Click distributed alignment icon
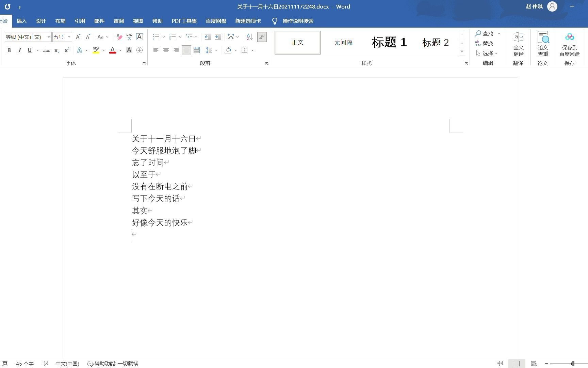The height and width of the screenshot is (368, 588). point(197,50)
